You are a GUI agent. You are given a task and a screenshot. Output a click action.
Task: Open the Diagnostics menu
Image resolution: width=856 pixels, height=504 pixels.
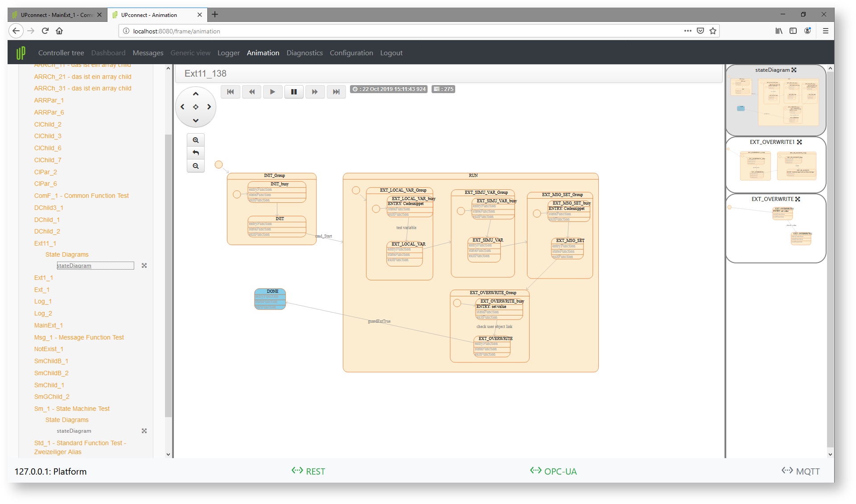click(305, 53)
